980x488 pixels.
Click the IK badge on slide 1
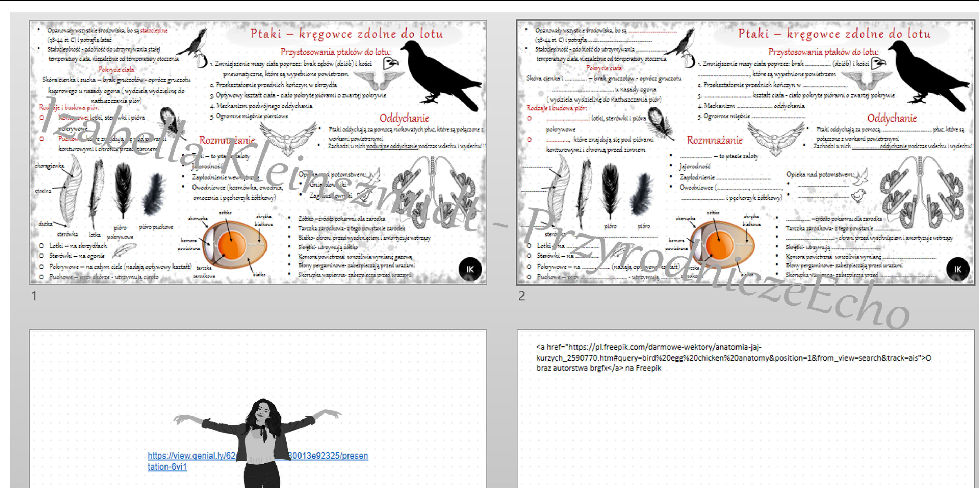coord(470,269)
